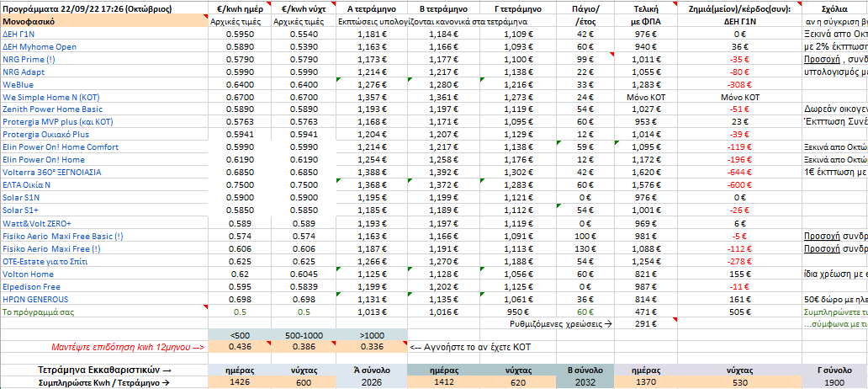
Task: Select the <500 range header cell
Action: 241,335
